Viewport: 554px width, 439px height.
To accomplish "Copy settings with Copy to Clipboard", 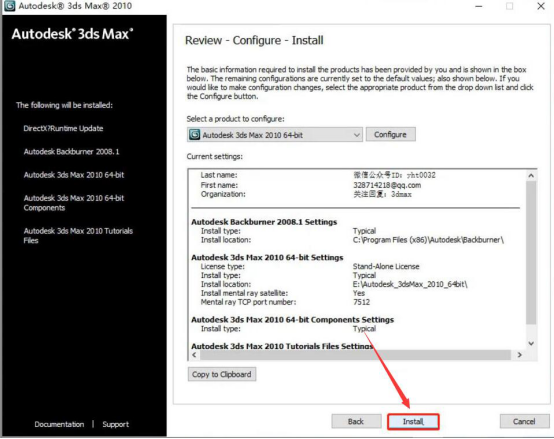I will [x=222, y=374].
